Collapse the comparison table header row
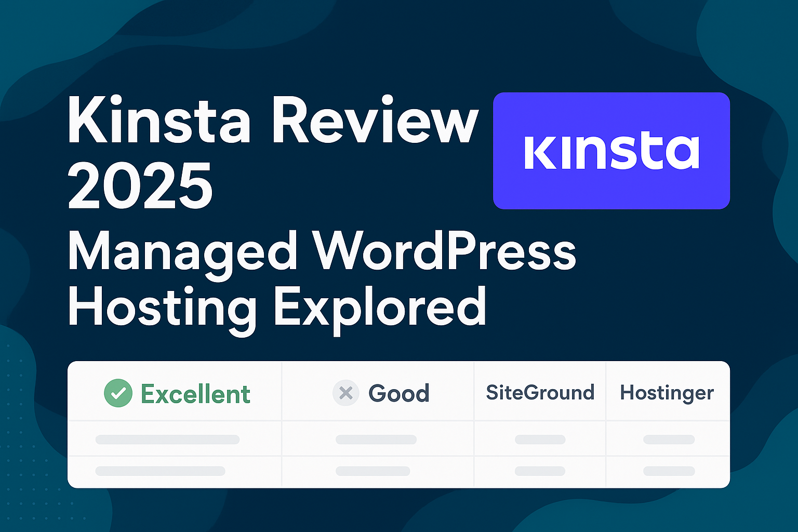Viewport: 798px width, 532px height. [399, 391]
